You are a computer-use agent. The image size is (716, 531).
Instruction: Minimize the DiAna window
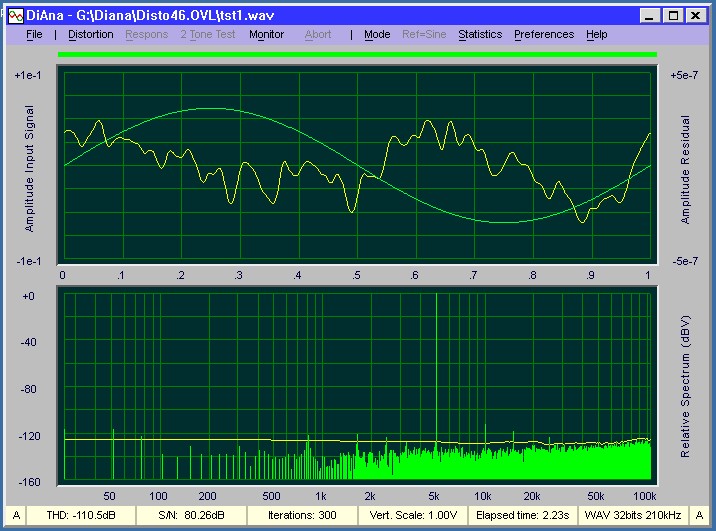tap(650, 16)
